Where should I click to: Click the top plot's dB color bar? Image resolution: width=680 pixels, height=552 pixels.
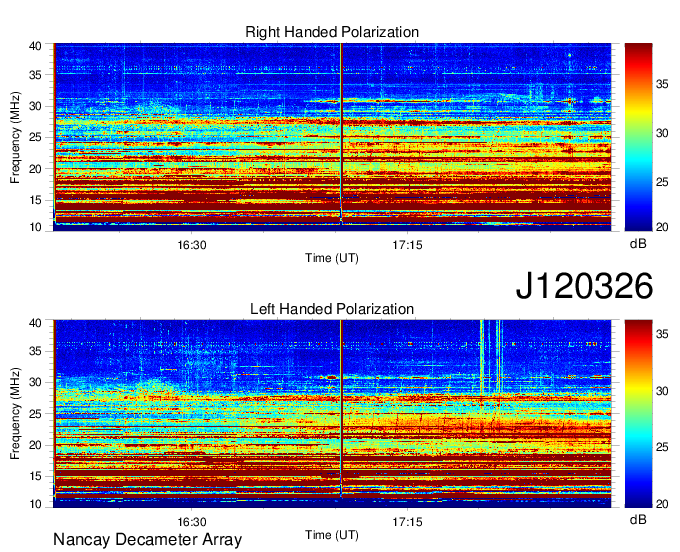tap(638, 137)
